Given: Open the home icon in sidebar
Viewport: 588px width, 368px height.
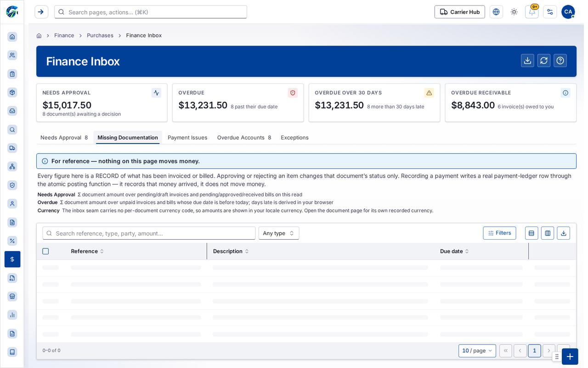Looking at the screenshot, I should pos(12,37).
